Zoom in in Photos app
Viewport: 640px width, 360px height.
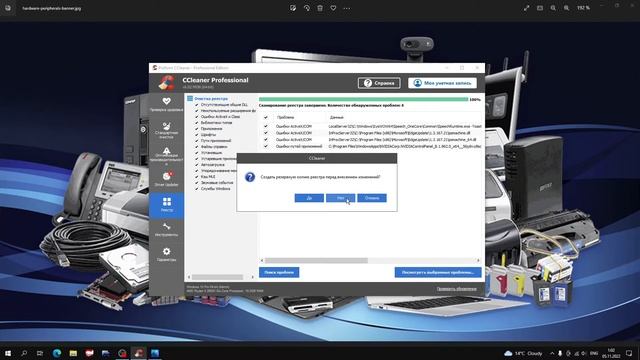pos(567,8)
